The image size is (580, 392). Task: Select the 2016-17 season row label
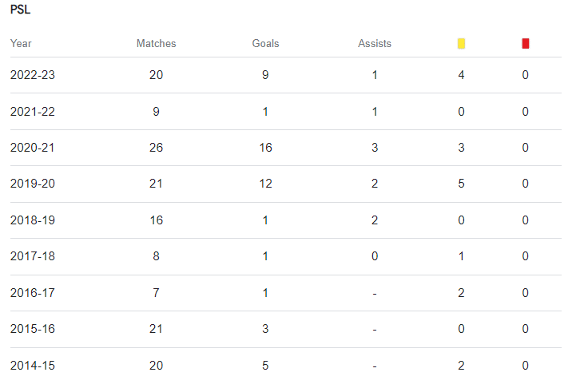(33, 293)
